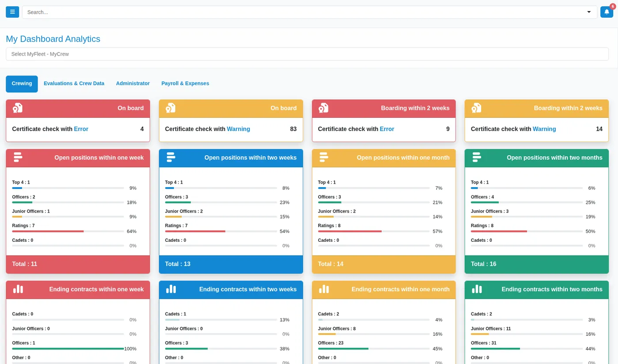The height and width of the screenshot is (364, 618).
Task: Click 'Officers : 31' label
Action: click(483, 343)
